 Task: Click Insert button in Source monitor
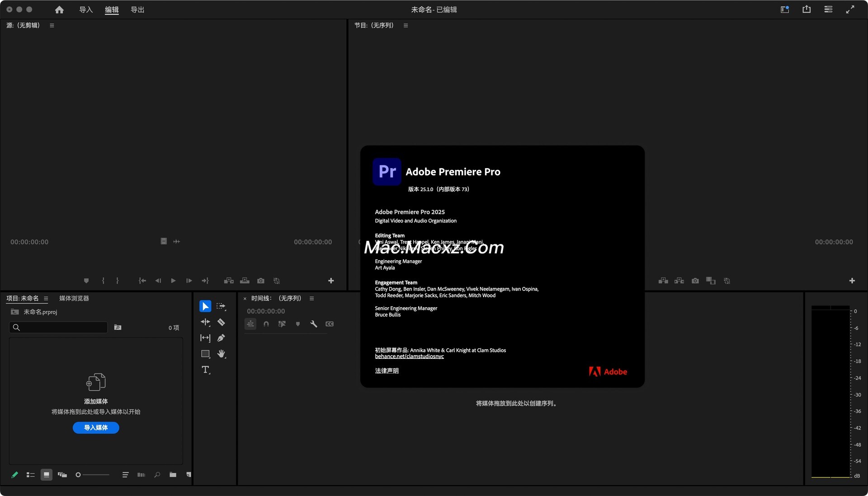(229, 281)
